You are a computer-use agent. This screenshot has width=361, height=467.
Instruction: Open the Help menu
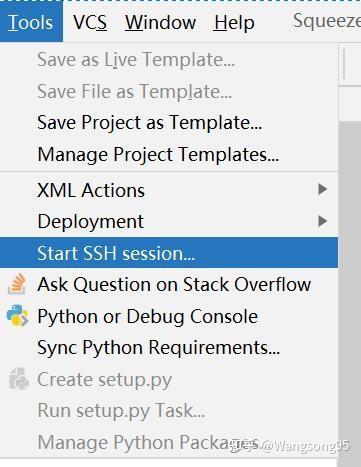(234, 23)
